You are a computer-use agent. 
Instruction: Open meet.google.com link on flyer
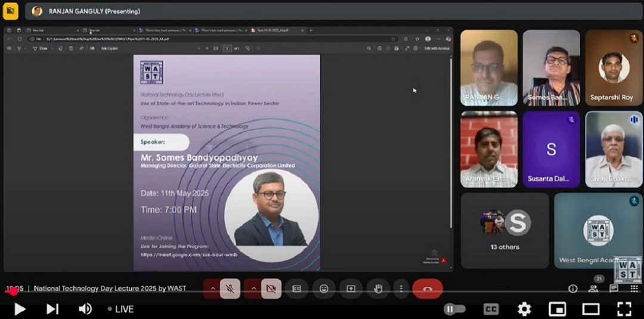click(189, 255)
